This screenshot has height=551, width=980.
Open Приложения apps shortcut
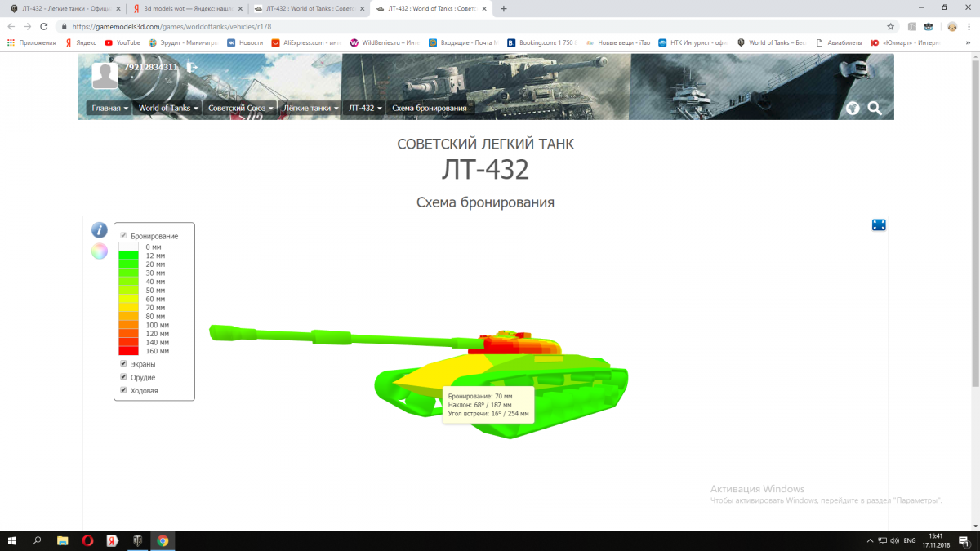31,42
